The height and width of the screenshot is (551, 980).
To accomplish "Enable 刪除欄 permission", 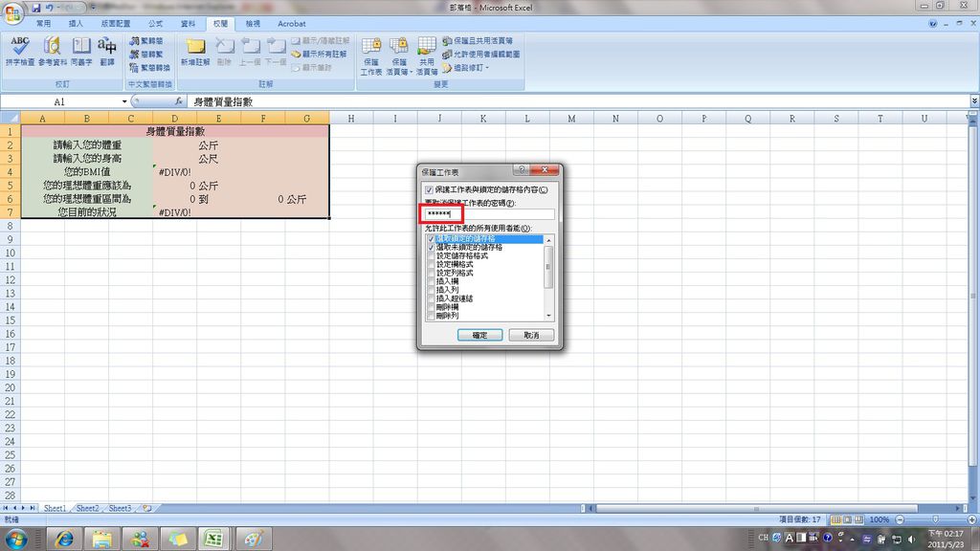I will point(431,307).
